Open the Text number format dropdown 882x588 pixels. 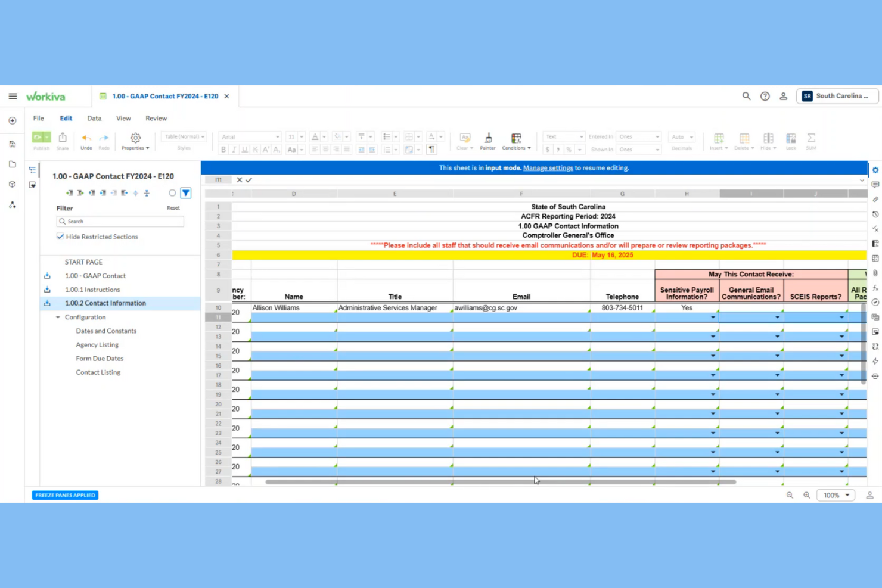(x=564, y=137)
